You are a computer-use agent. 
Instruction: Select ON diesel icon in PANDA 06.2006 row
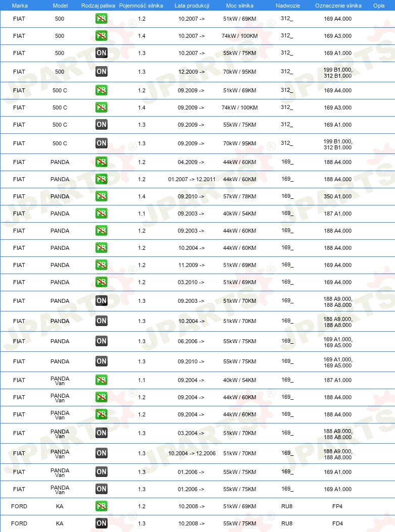point(101,341)
